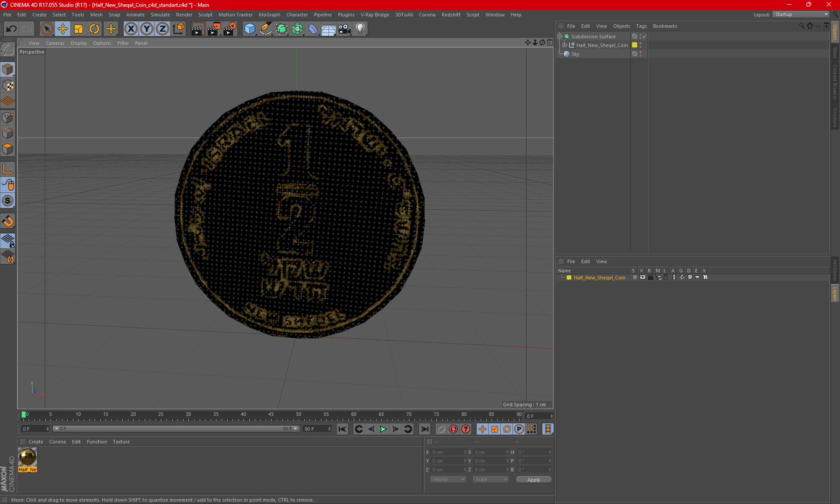
Task: Toggle Sky object visibility dots
Action: click(x=640, y=54)
